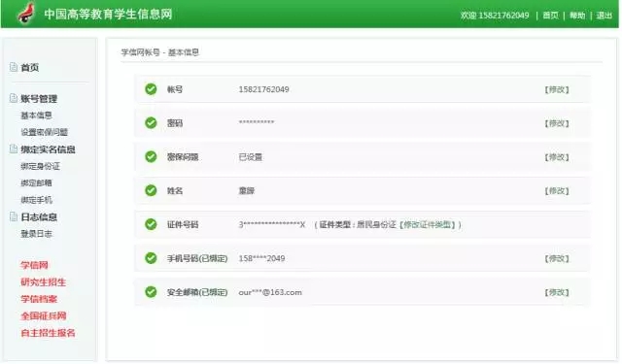Select 绑定身份证 in the sidebar
Screen dimensions: 622x364
40,166
